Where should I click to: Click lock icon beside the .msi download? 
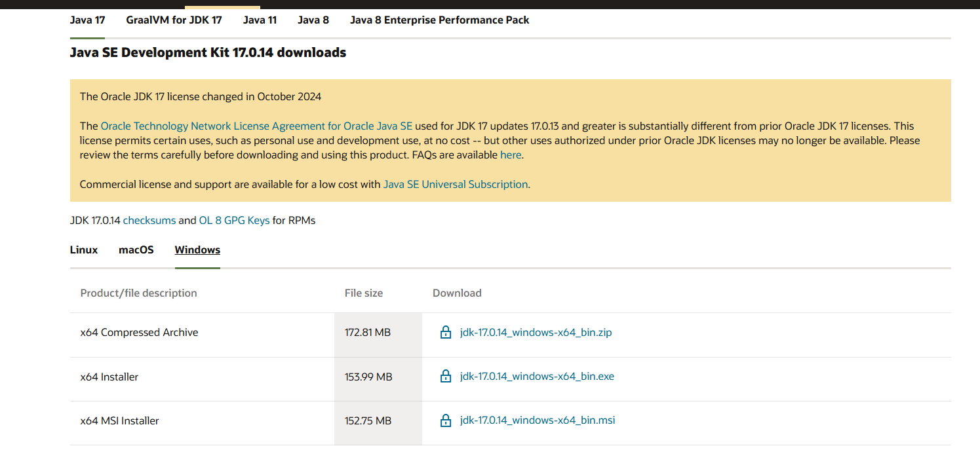[446, 420]
